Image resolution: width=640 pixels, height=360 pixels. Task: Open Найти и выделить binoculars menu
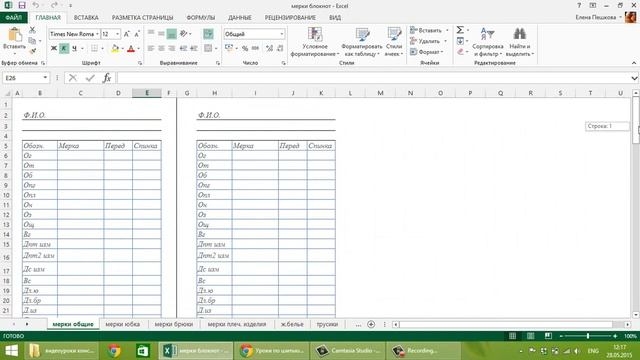[x=520, y=42]
